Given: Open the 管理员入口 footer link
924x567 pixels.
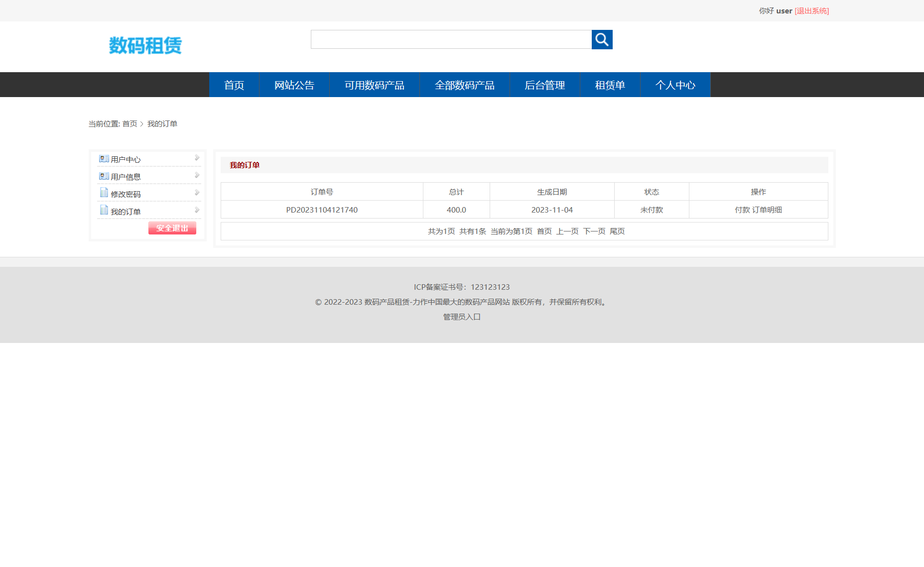Looking at the screenshot, I should (461, 317).
